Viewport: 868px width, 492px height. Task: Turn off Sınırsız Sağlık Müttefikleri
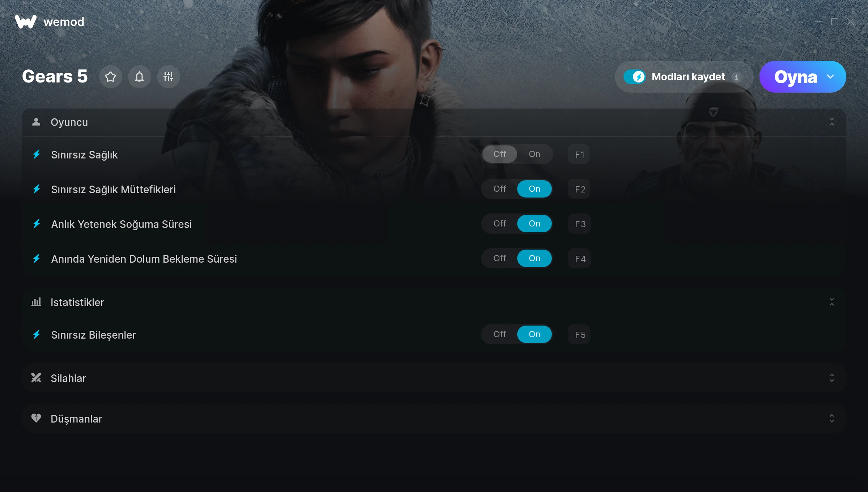tap(500, 189)
